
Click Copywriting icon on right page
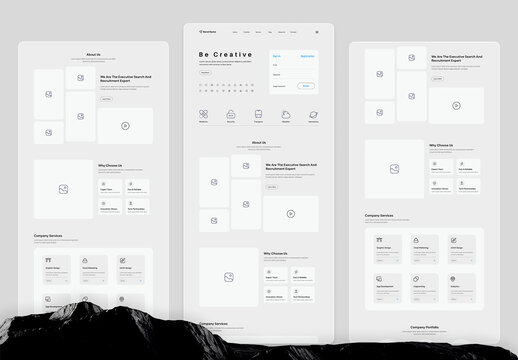416,279
